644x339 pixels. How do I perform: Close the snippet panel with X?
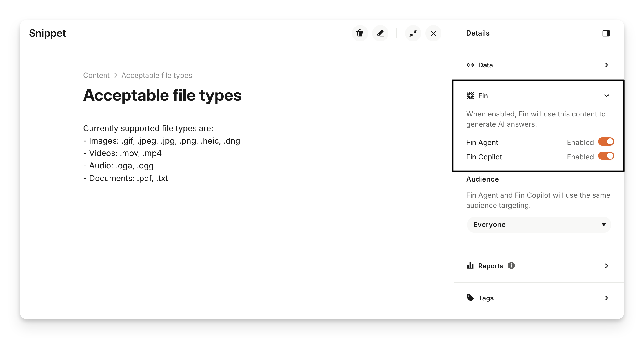click(x=433, y=33)
